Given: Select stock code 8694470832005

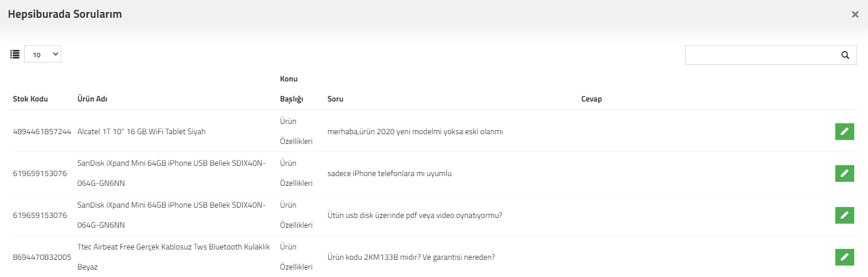Looking at the screenshot, I should pyautogui.click(x=42, y=257).
